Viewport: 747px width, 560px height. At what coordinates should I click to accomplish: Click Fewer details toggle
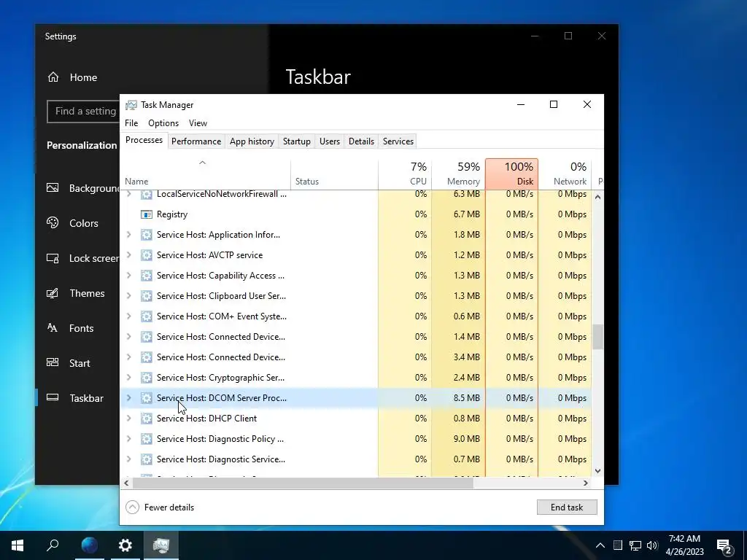[160, 507]
